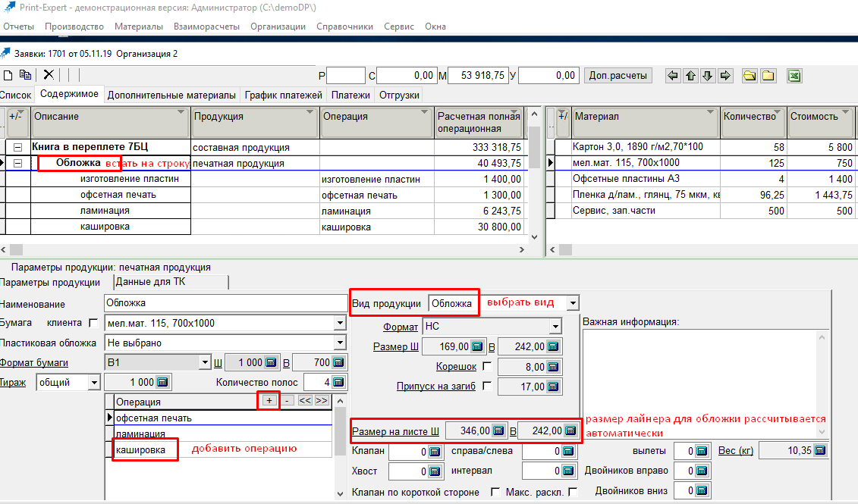The image size is (858, 504).
Task: Click the horizontal scrollbar under the operations grid
Action: point(266,249)
